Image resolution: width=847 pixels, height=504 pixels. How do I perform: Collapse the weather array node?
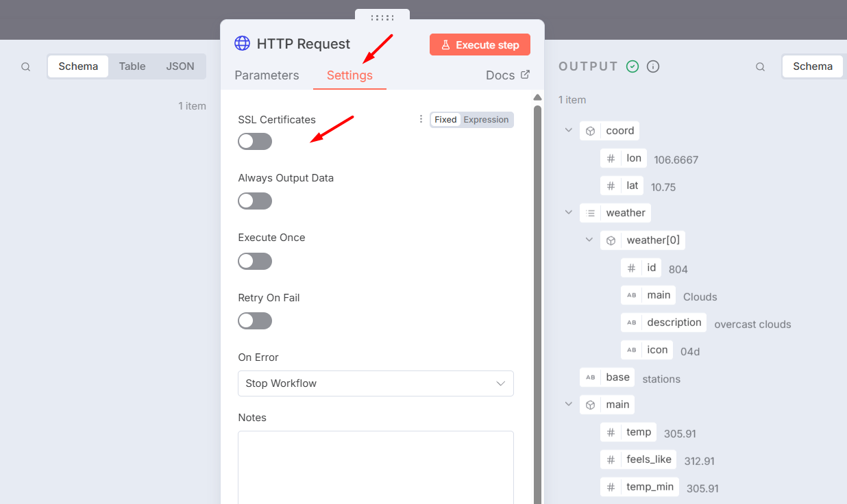click(x=568, y=212)
